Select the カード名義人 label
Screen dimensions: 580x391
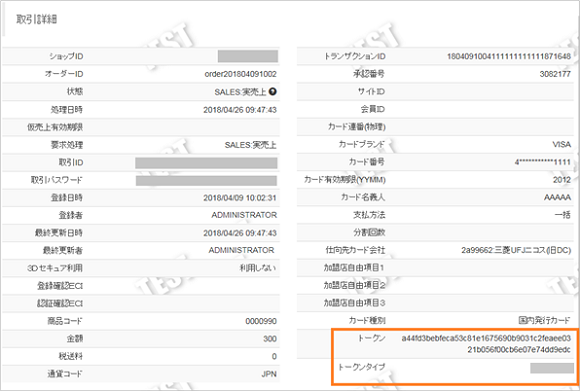click(x=363, y=197)
